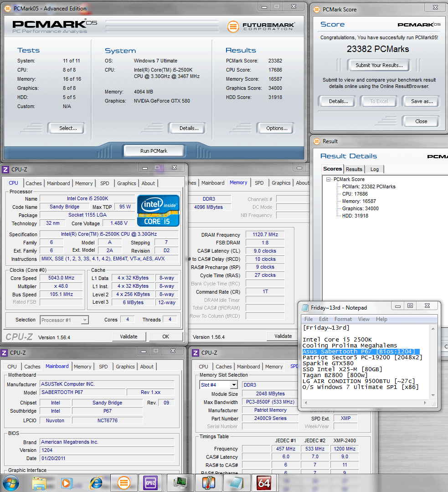This screenshot has height=492, width=448.
Task: Click the bottom-left CPU-Z window title icon
Action: pos(4,353)
